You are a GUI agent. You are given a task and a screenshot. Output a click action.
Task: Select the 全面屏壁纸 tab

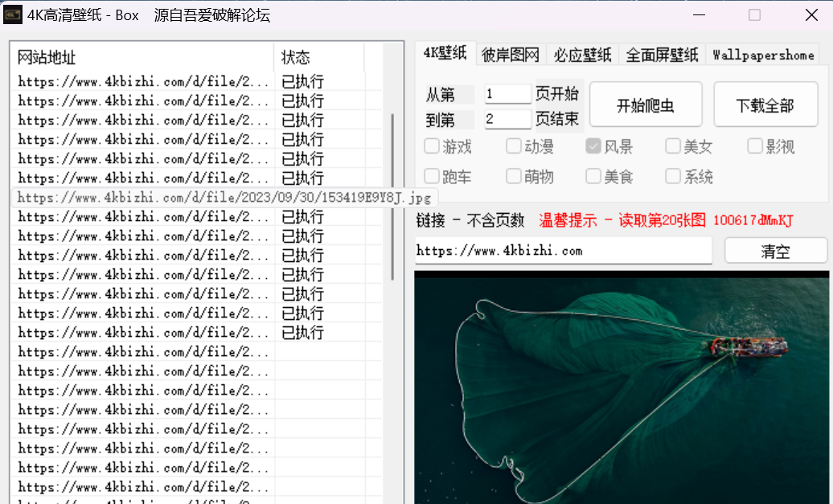(662, 55)
